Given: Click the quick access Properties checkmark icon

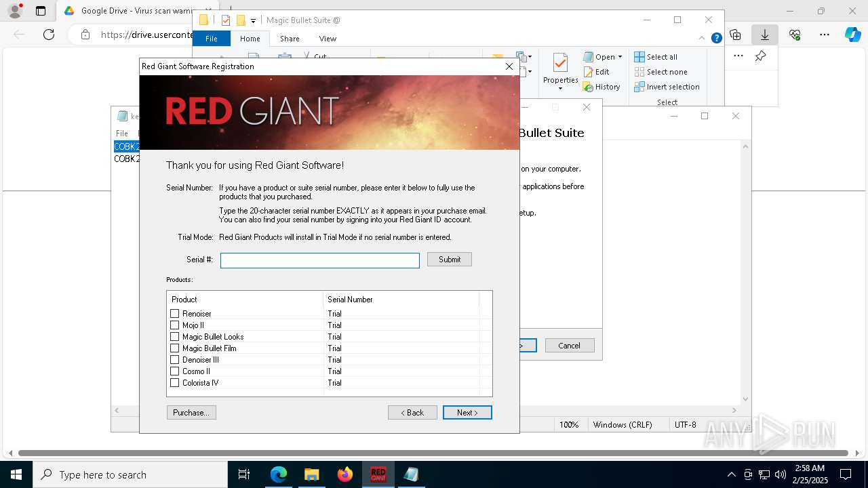Looking at the screenshot, I should (226, 20).
